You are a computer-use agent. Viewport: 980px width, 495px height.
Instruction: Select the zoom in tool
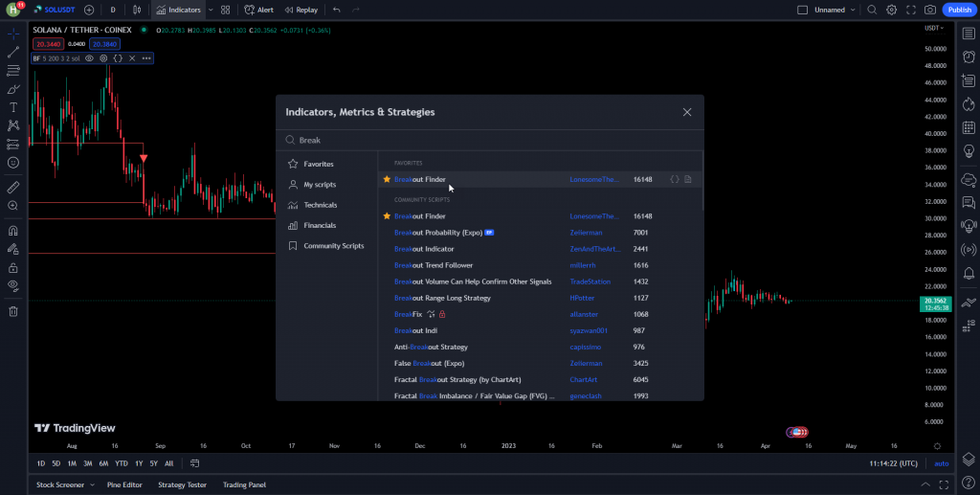click(13, 206)
